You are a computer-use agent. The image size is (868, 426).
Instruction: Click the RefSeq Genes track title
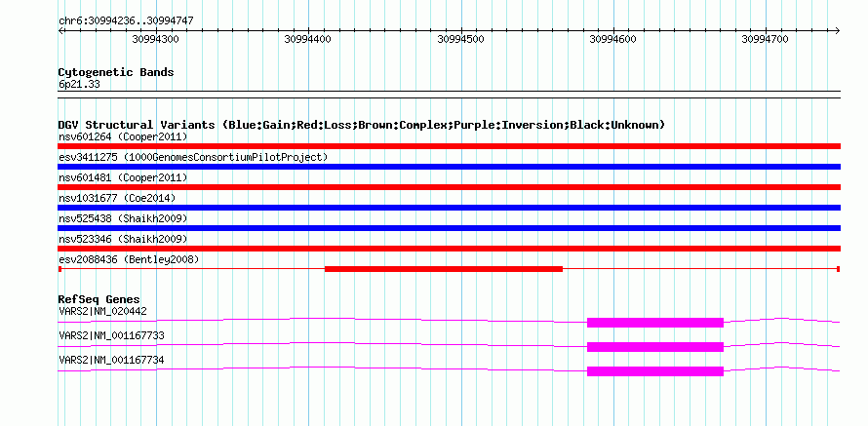pyautogui.click(x=99, y=300)
